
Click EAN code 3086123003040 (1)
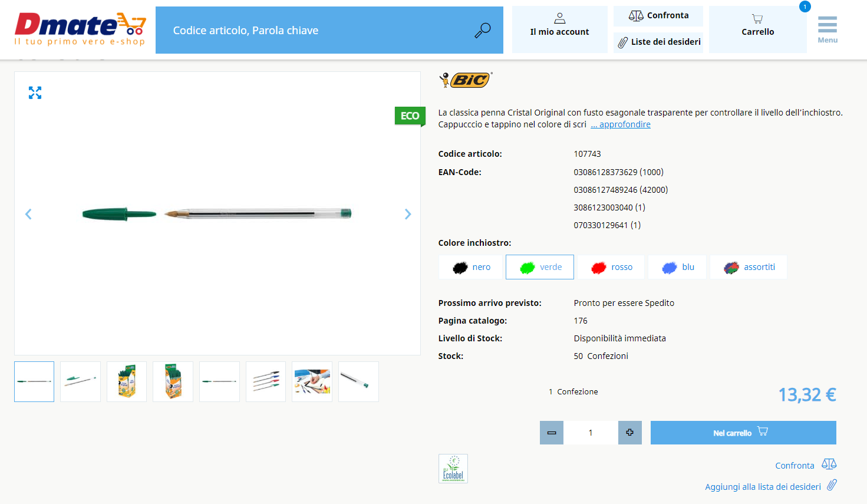click(609, 207)
